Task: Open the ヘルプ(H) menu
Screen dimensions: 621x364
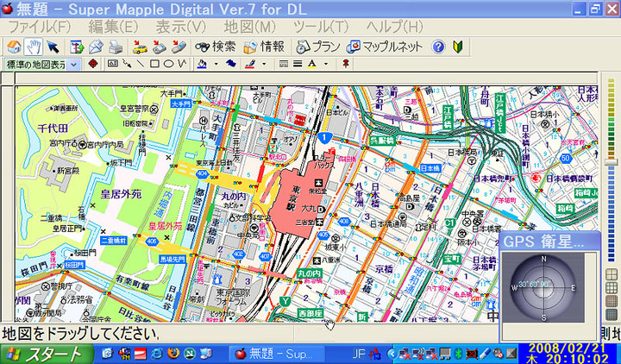Action: pyautogui.click(x=395, y=28)
